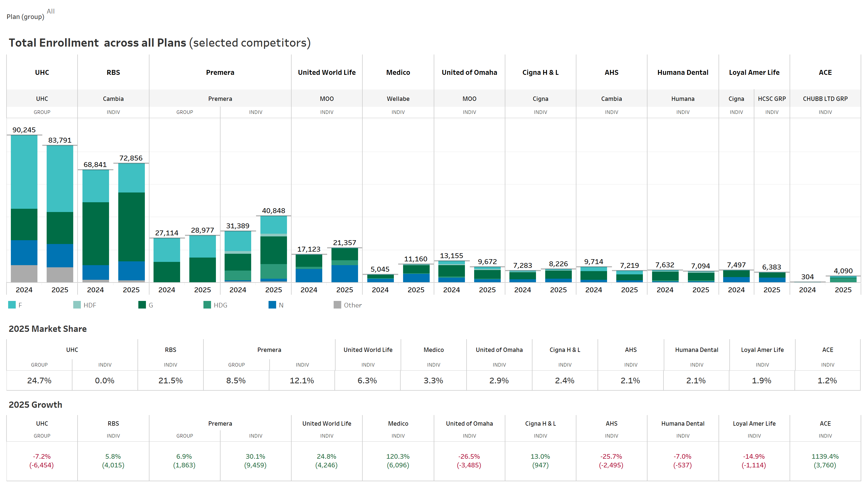Click the Premera INDIV 2025 bar labeled 40,848
This screenshot has height=488, width=868.
274,249
